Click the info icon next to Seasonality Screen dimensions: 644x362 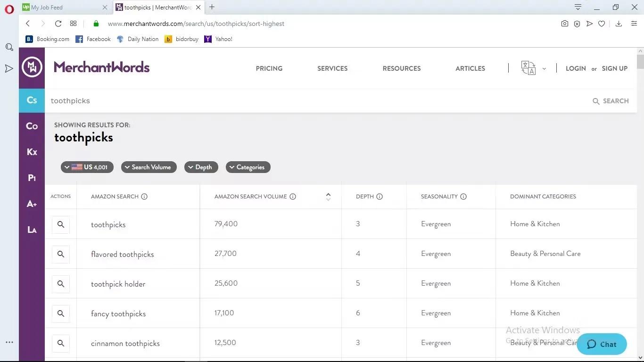pos(463,197)
